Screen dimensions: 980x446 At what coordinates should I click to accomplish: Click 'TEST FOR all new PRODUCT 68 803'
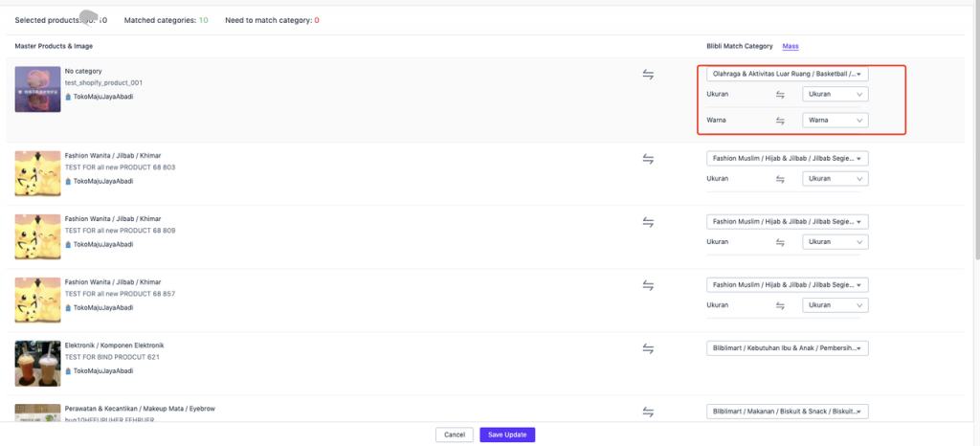[120, 167]
